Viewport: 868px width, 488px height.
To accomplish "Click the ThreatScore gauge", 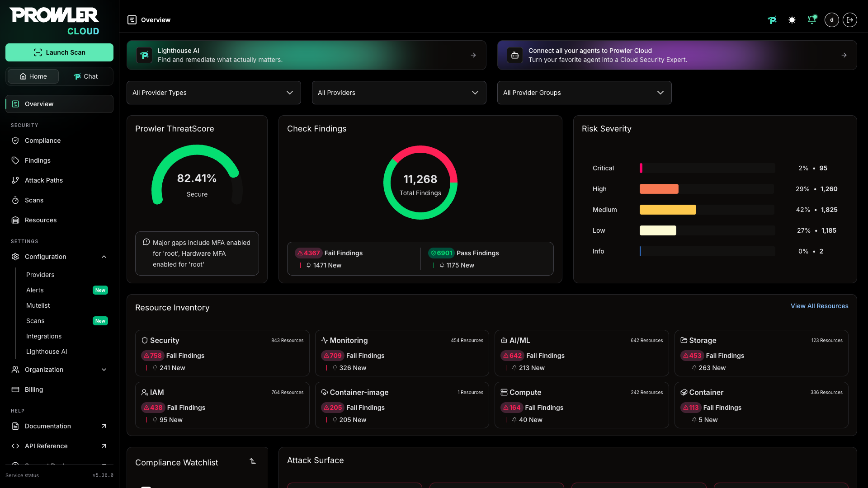I will point(197,175).
